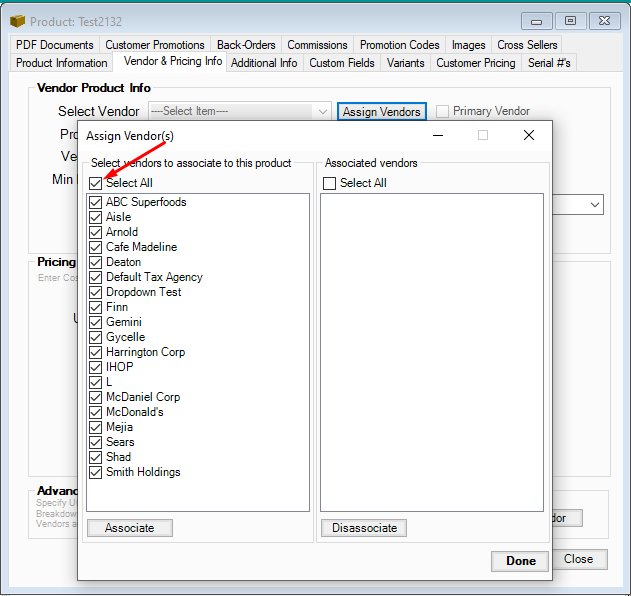Check Select All under Associated vendors
The width and height of the screenshot is (631, 596).
click(330, 183)
